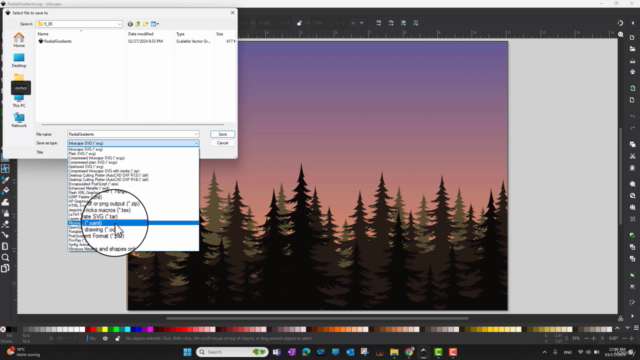
Task: Open This PC in places sidebar
Action: [19, 101]
